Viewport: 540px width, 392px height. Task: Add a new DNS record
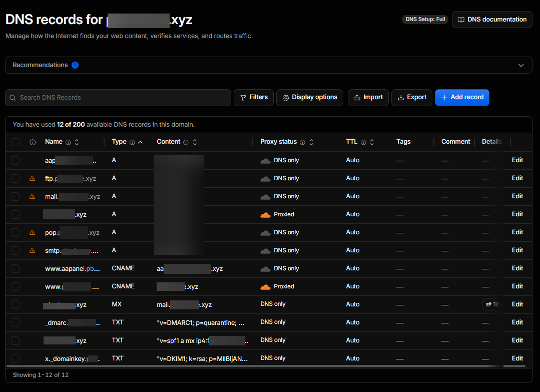tap(462, 98)
